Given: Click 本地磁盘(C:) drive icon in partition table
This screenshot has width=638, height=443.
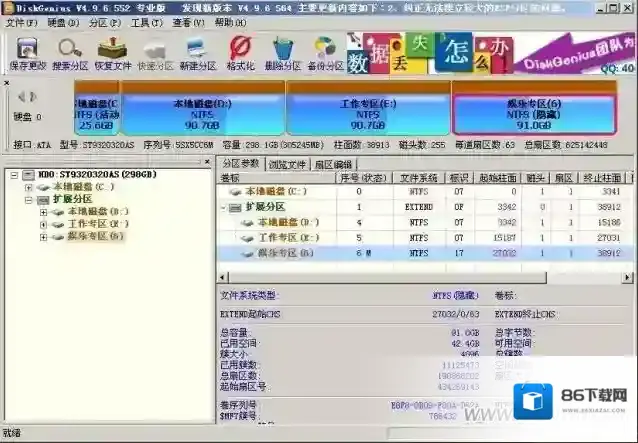Looking at the screenshot, I should point(235,192).
